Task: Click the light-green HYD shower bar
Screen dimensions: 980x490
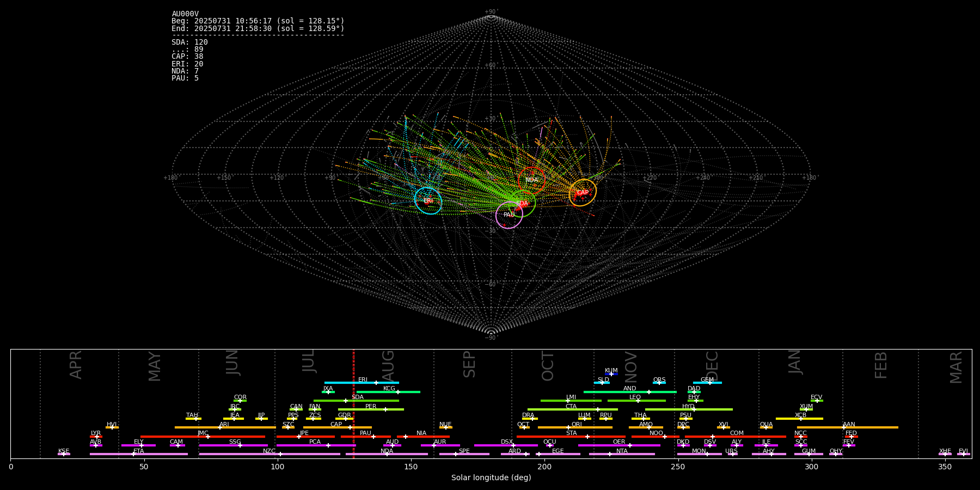Action: coord(689,409)
